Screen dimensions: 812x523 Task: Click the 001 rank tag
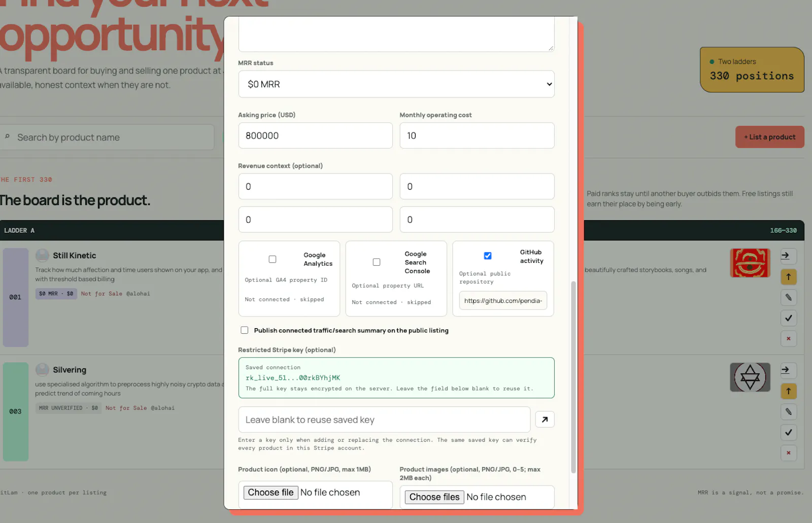pyautogui.click(x=15, y=297)
